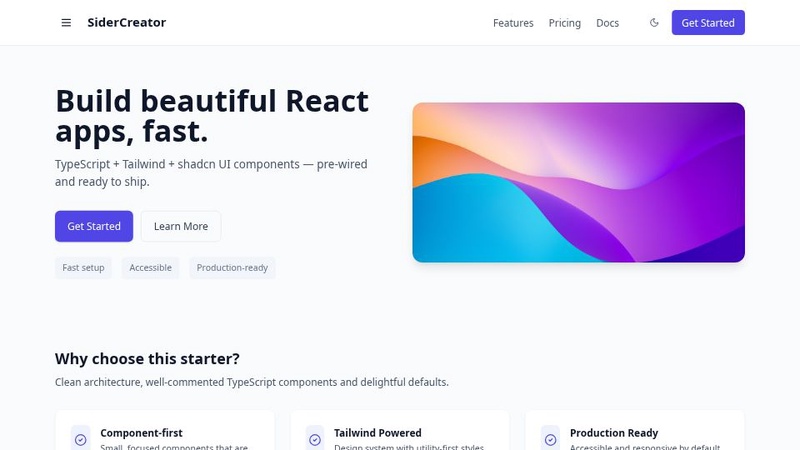Open the Production Ready feature card title

[x=614, y=433]
